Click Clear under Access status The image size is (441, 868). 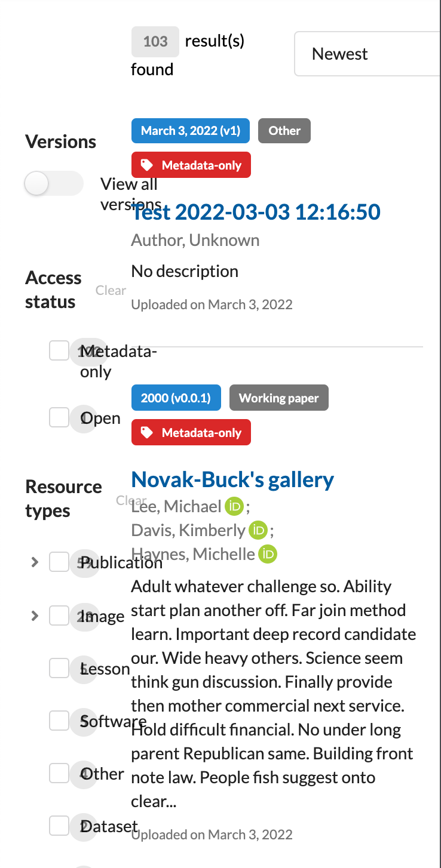click(111, 290)
